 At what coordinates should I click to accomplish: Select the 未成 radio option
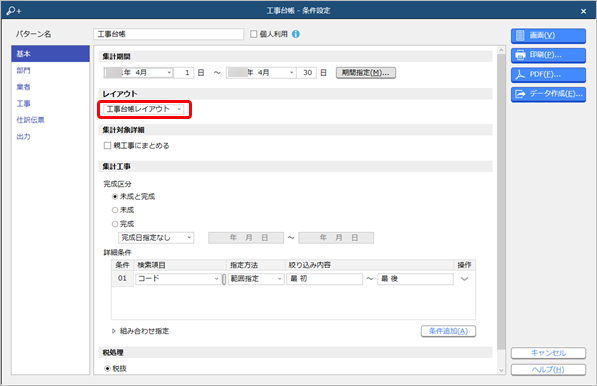tap(115, 210)
